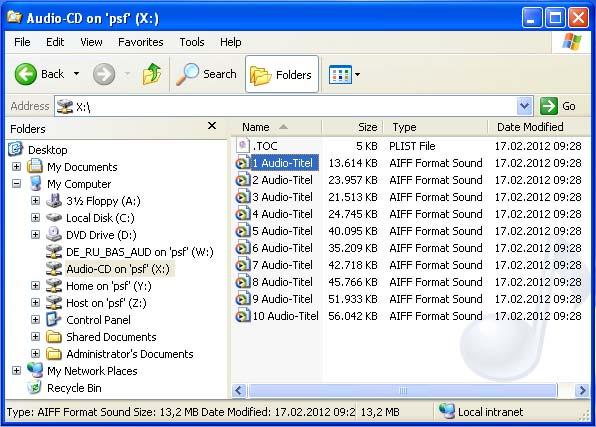
Task: Go up one folder level
Action: pyautogui.click(x=152, y=74)
